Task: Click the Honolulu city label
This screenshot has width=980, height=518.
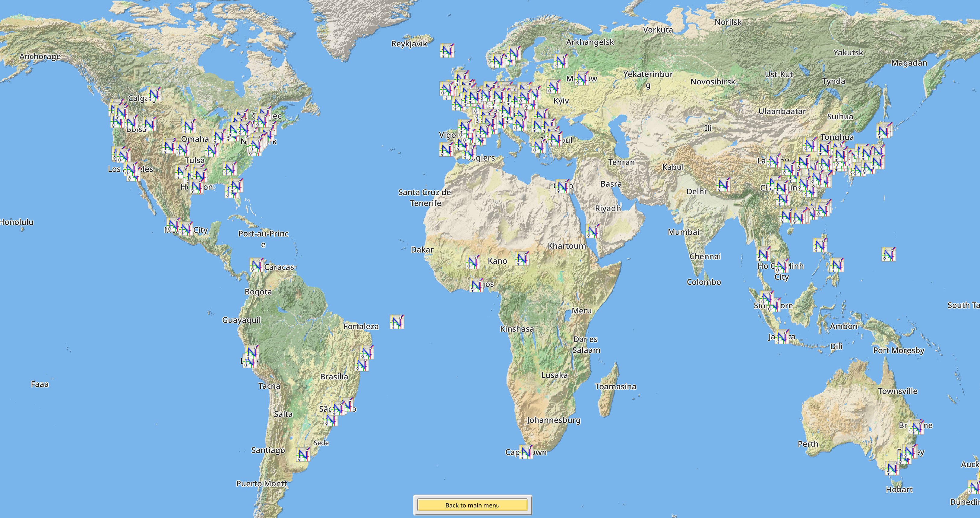Action: pos(17,222)
